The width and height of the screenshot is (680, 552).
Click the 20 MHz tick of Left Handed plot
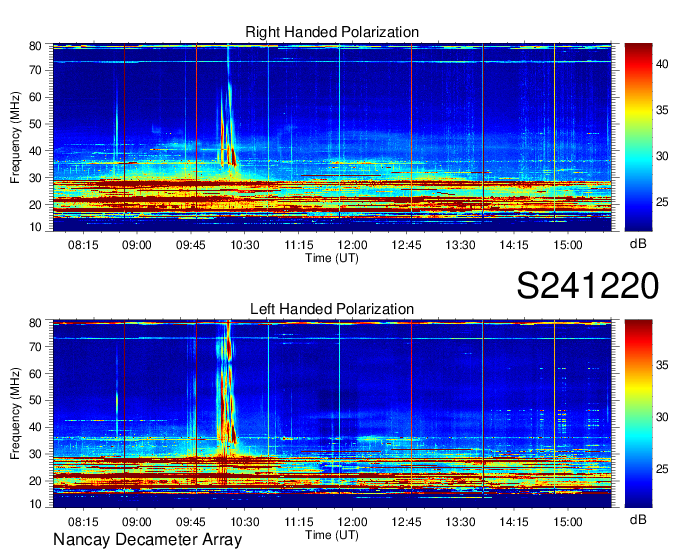coord(36,481)
